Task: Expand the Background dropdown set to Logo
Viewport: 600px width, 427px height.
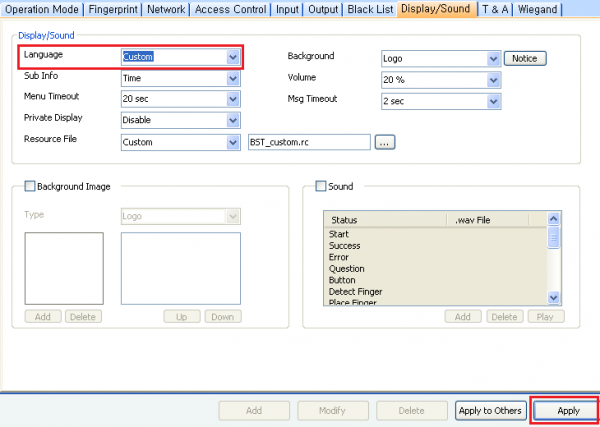Action: (493, 58)
